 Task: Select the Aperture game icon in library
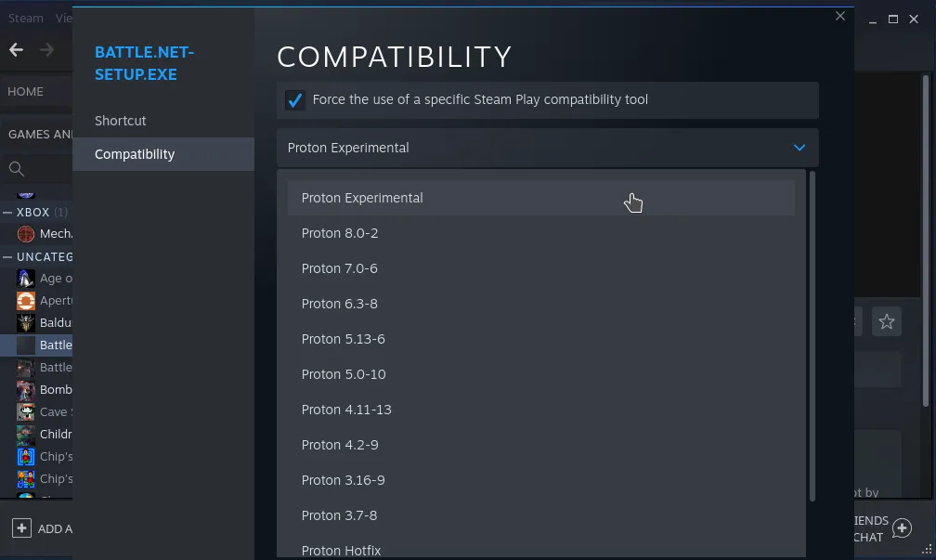pos(26,301)
